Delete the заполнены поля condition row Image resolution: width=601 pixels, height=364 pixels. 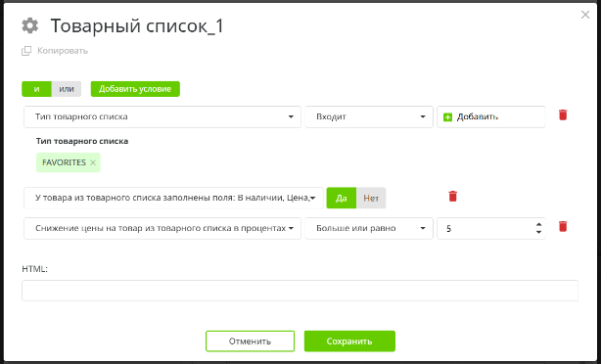coord(452,196)
